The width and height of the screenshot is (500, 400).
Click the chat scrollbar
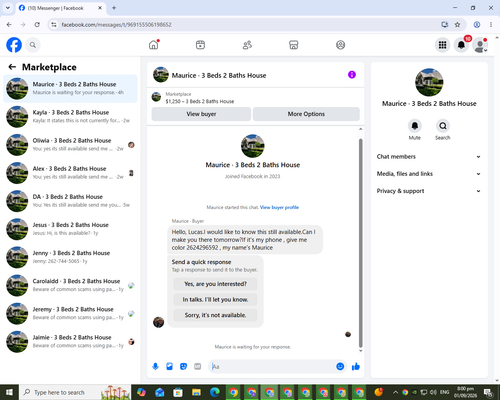(360, 243)
